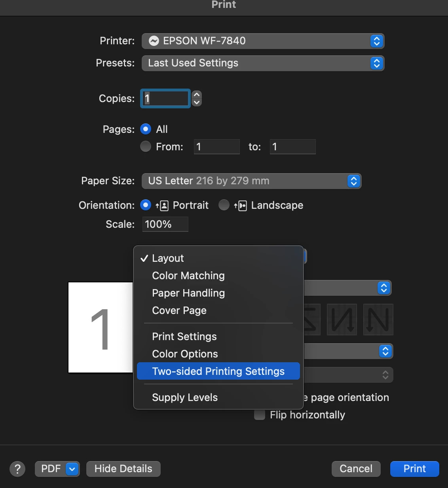The image size is (448, 488).
Task: Select the All pages radio button
Action: pos(146,129)
